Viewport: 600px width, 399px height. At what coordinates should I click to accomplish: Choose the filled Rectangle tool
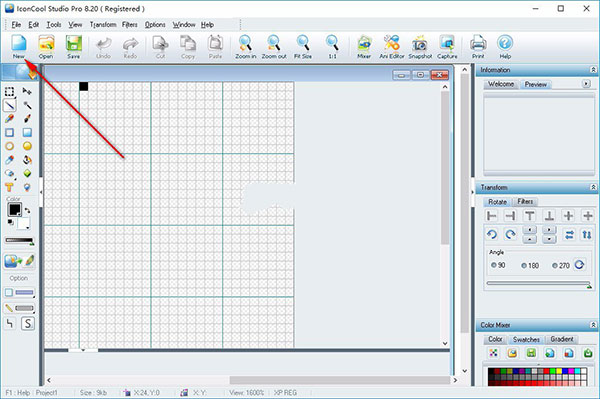coord(27,132)
